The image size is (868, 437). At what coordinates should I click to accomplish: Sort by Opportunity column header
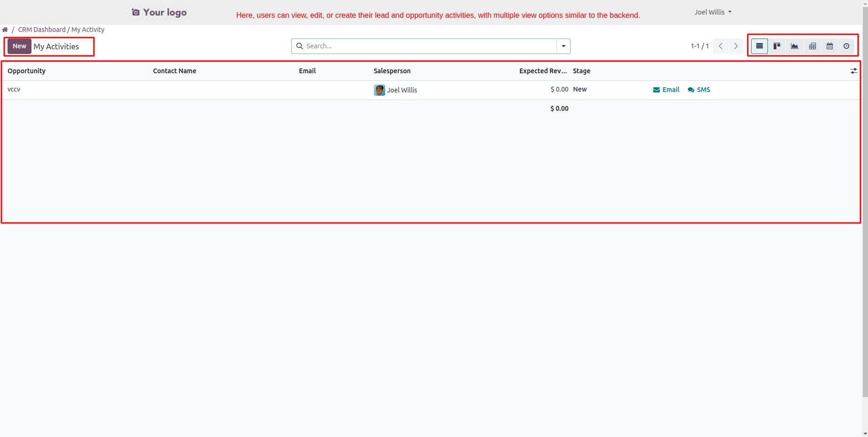(26, 71)
